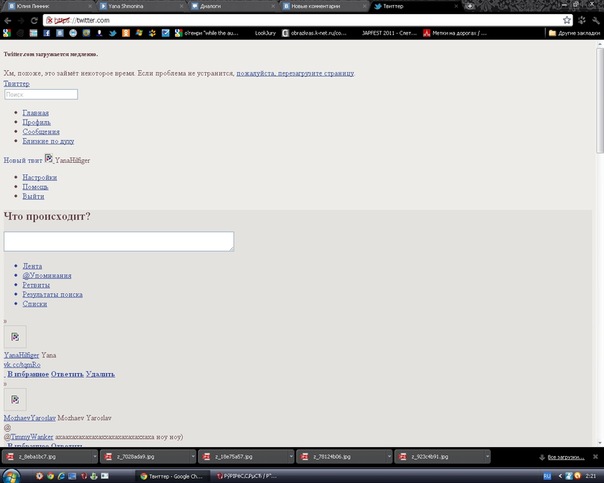This screenshot has height=483, width=604.
Task: Open the 'Результаты поиска' link
Action: (x=52, y=294)
